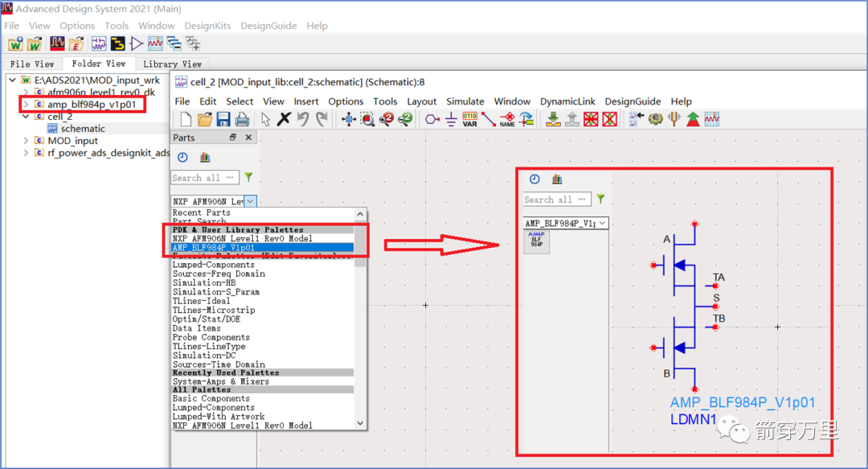Screen dimensions: 868x469
Task: Click the New Workspace icon in main toolbar
Action: pyautogui.click(x=15, y=43)
